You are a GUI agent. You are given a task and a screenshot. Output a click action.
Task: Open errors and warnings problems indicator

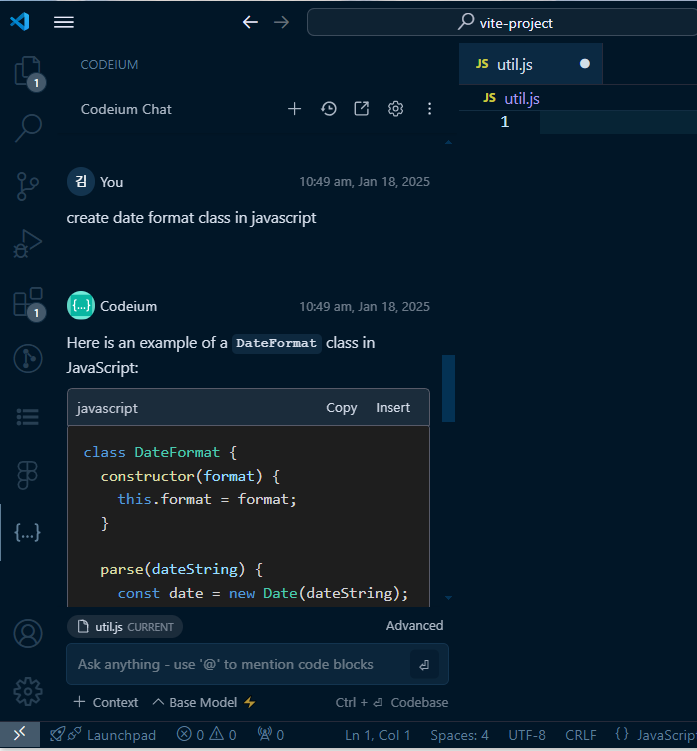[206, 735]
